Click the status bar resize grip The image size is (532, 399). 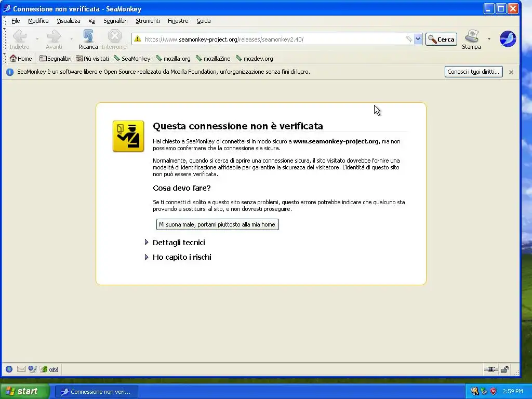tap(516, 372)
